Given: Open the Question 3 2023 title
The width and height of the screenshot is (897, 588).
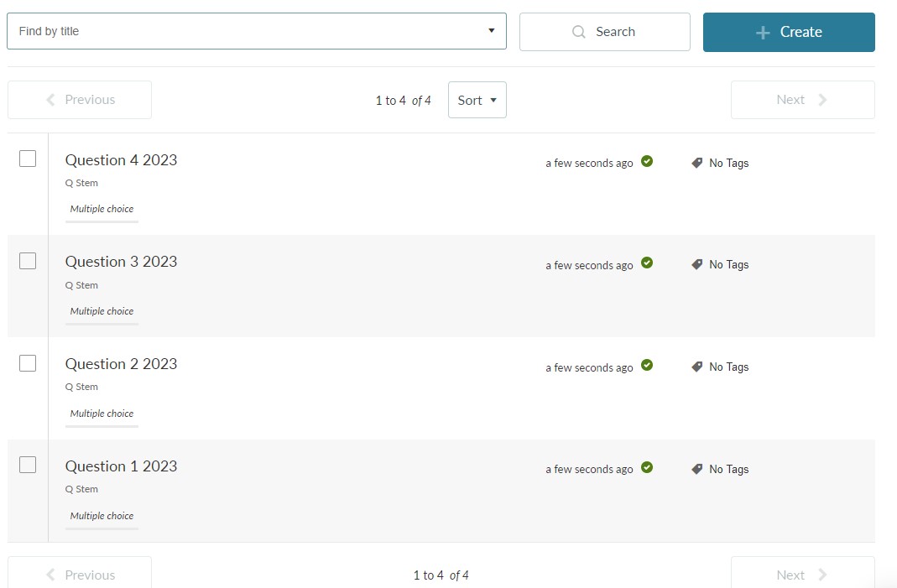Looking at the screenshot, I should (122, 262).
